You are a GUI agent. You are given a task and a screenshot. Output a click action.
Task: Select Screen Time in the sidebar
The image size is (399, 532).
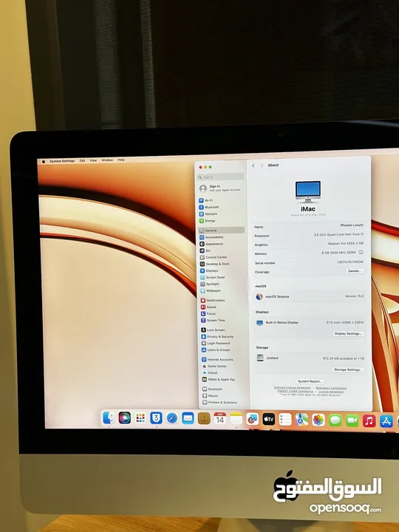click(213, 320)
